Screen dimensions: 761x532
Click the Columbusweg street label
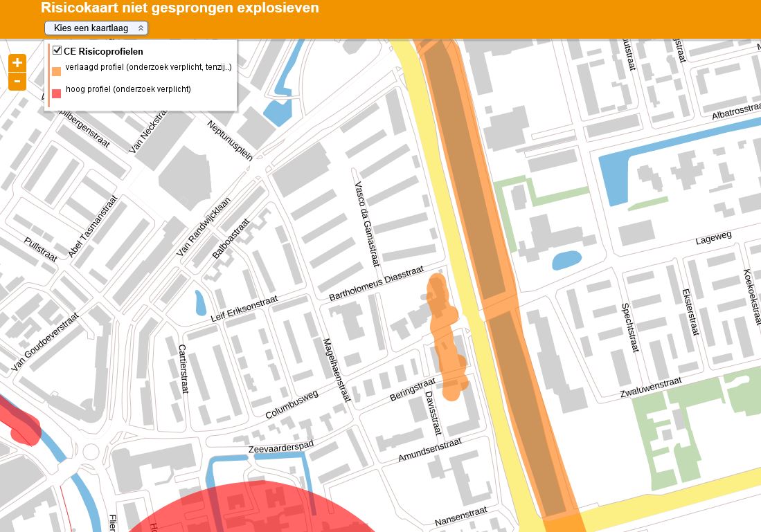pyautogui.click(x=292, y=404)
